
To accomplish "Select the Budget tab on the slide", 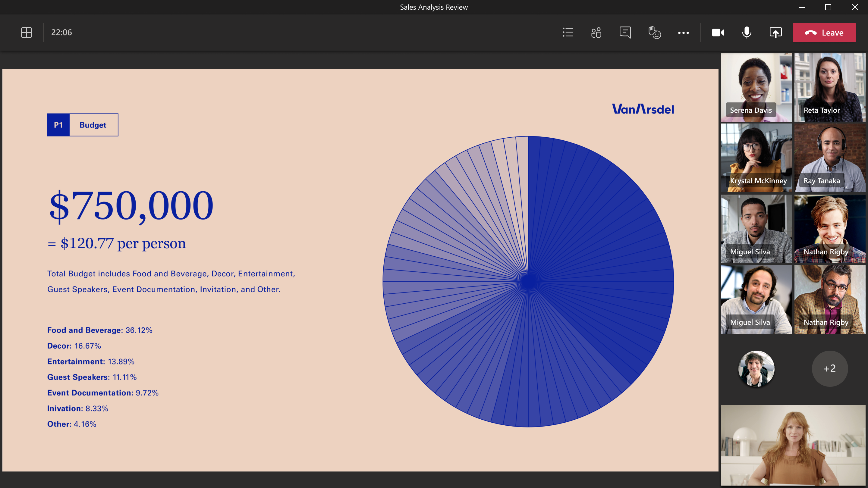I will 93,125.
